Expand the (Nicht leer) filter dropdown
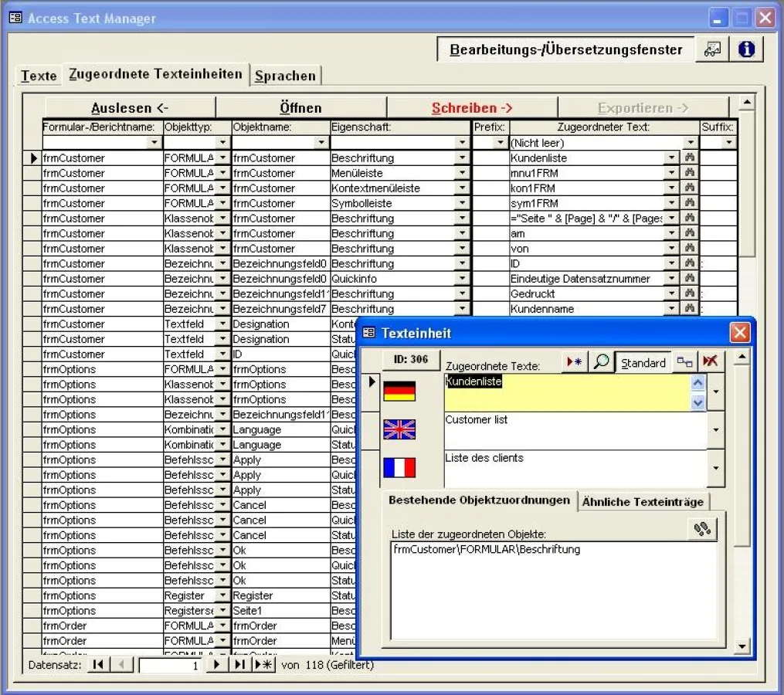The image size is (784, 695). click(x=691, y=143)
